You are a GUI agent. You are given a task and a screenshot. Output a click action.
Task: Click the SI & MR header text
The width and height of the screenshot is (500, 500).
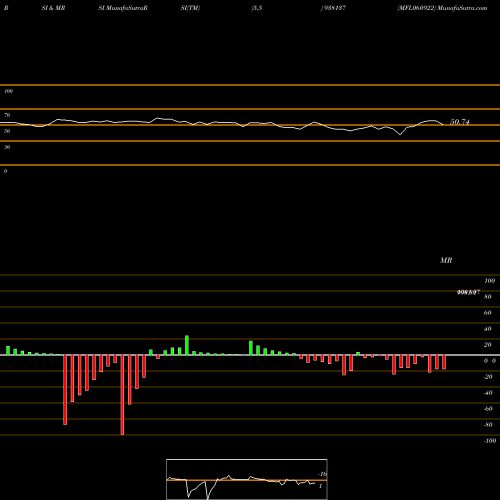[x=53, y=8]
